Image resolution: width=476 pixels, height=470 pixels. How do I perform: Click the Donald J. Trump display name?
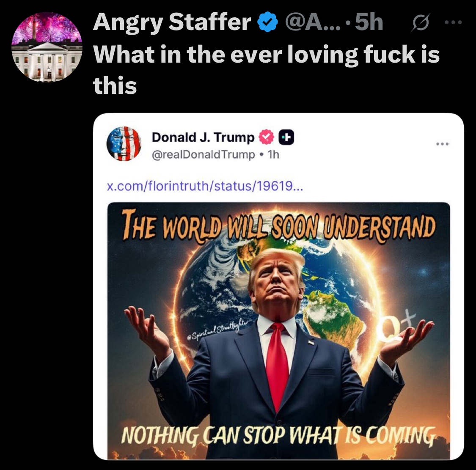[203, 137]
